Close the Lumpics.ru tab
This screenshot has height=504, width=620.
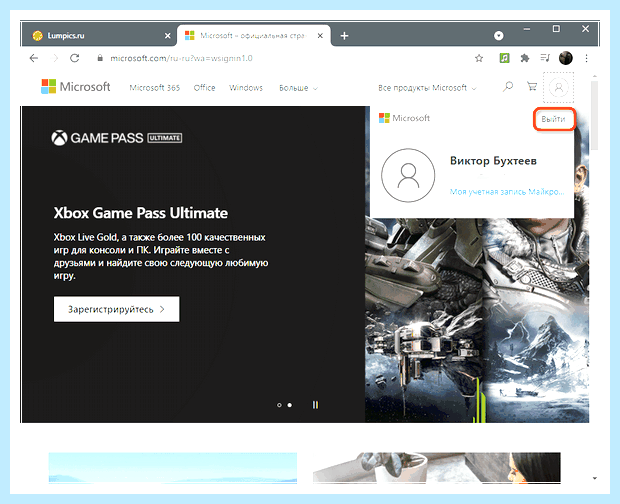pyautogui.click(x=167, y=36)
